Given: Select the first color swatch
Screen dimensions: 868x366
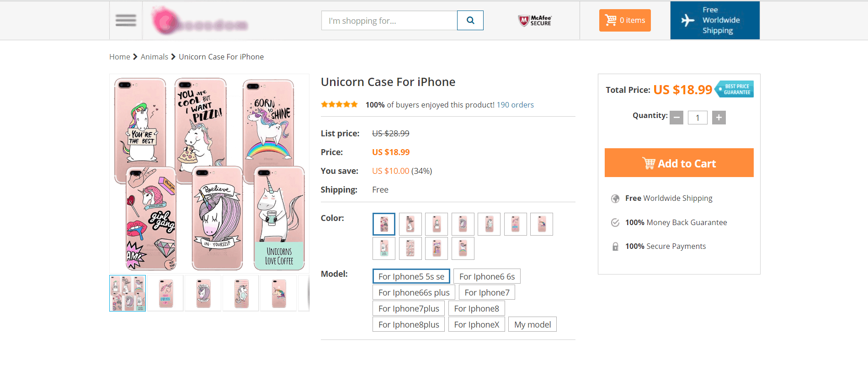Looking at the screenshot, I should (384, 224).
